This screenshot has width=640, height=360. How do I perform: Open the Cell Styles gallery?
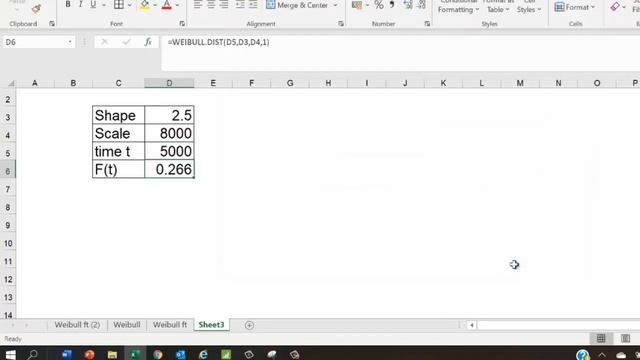click(529, 7)
